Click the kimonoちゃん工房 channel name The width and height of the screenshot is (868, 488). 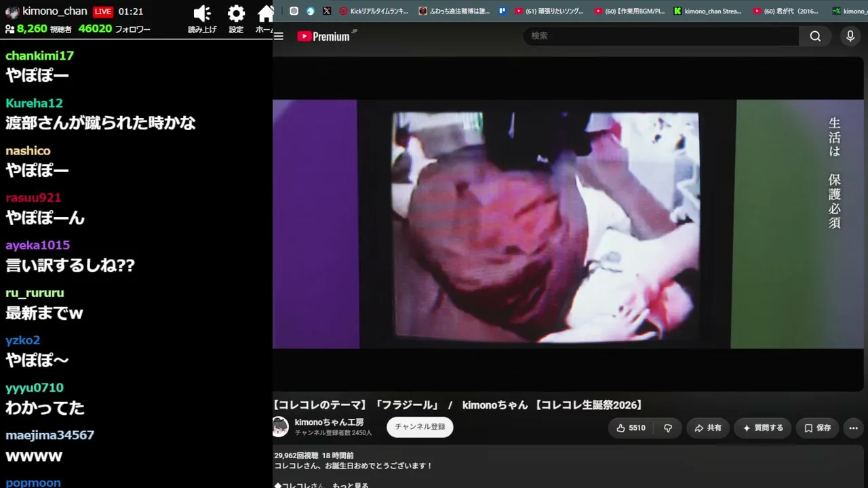[329, 422]
